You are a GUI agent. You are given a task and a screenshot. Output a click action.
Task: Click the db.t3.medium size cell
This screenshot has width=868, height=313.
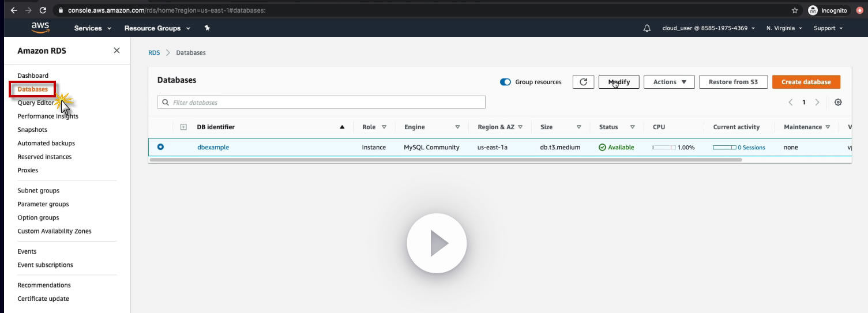[560, 147]
